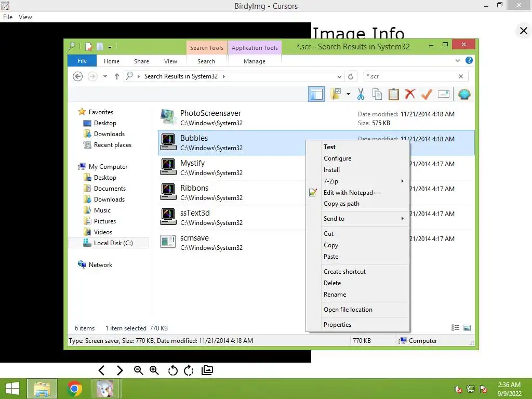
Task: Click the orange checkmark toolbar icon
Action: 427,94
